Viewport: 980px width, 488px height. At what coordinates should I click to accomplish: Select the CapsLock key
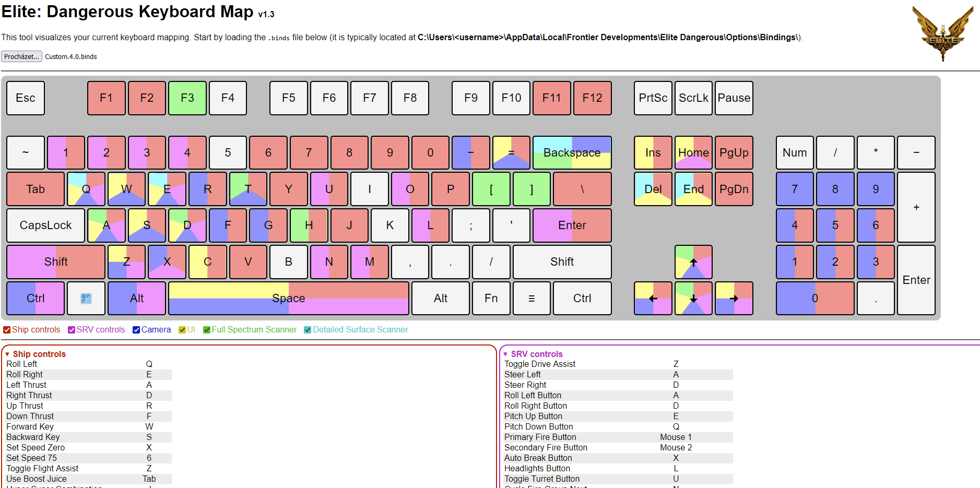tap(45, 225)
